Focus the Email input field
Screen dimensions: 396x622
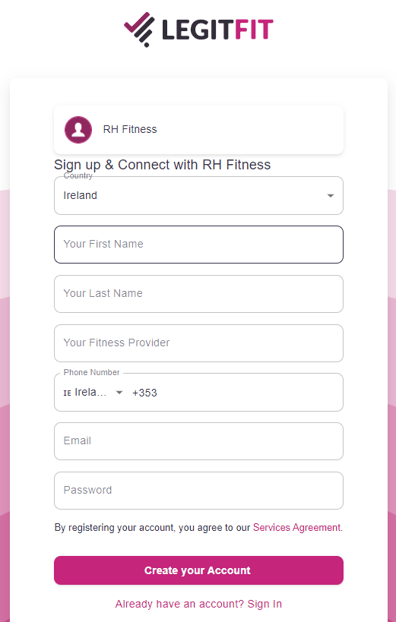click(199, 441)
